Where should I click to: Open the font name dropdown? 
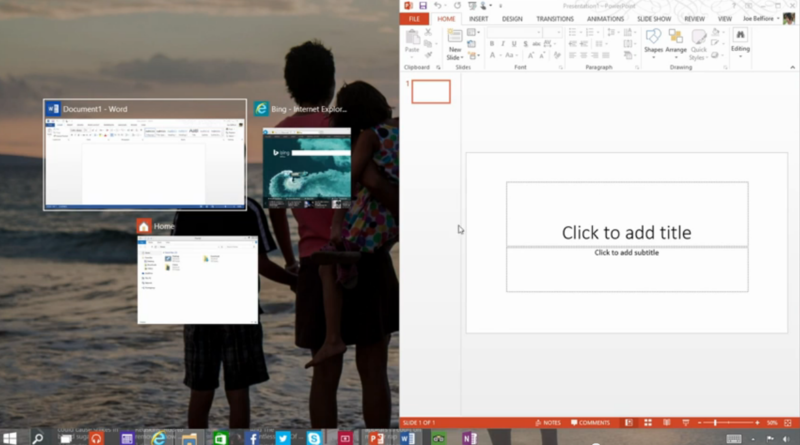538,33
